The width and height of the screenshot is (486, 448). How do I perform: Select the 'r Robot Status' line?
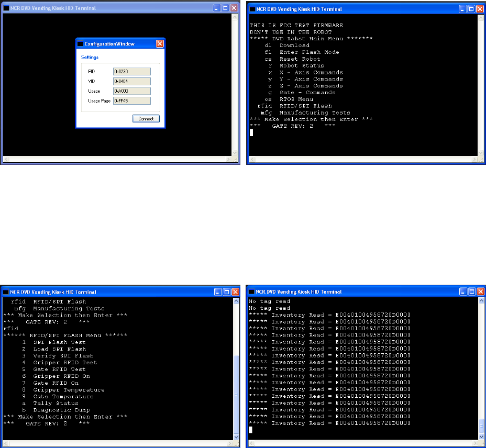coord(296,65)
